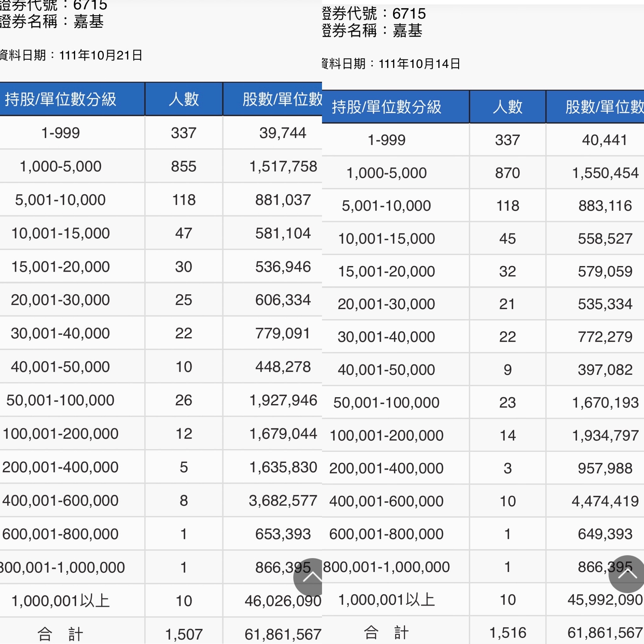Click left 股數/單位數 column header
The image size is (644, 644).
click(282, 99)
